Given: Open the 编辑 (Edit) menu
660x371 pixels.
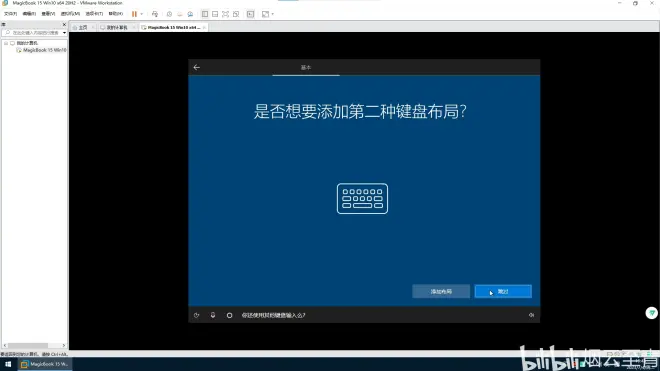Looking at the screenshot, I should 29,14.
